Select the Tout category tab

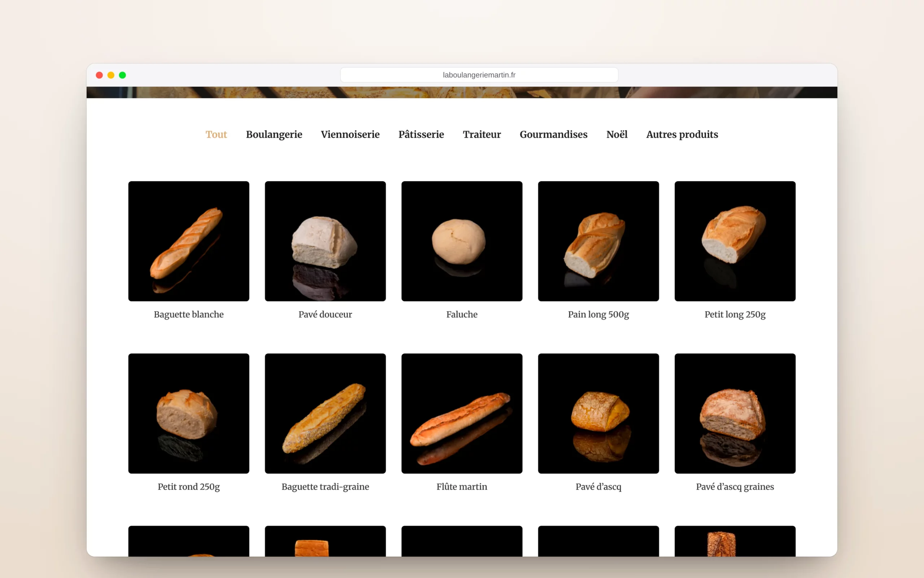click(216, 134)
